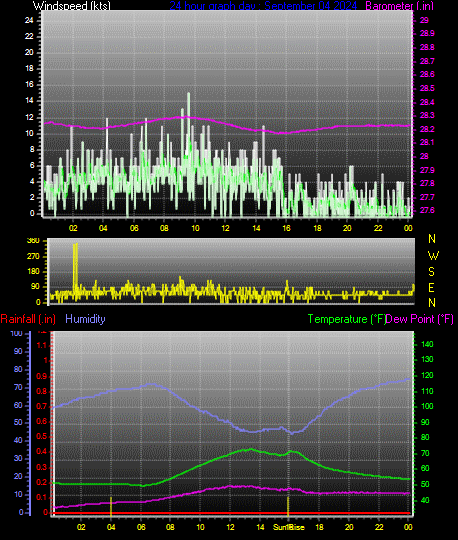The height and width of the screenshot is (540, 458).
Task: Click hour "06" on the windspeed chart time axis
Action: [134, 228]
